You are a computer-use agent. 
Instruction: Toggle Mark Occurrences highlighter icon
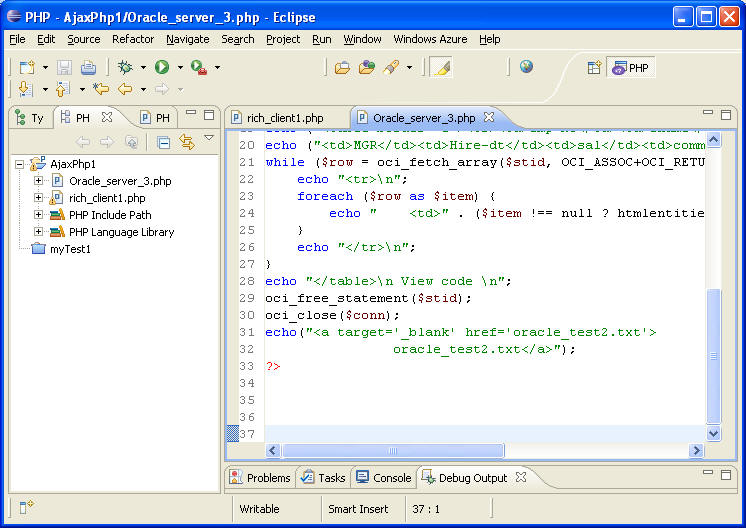click(x=441, y=68)
